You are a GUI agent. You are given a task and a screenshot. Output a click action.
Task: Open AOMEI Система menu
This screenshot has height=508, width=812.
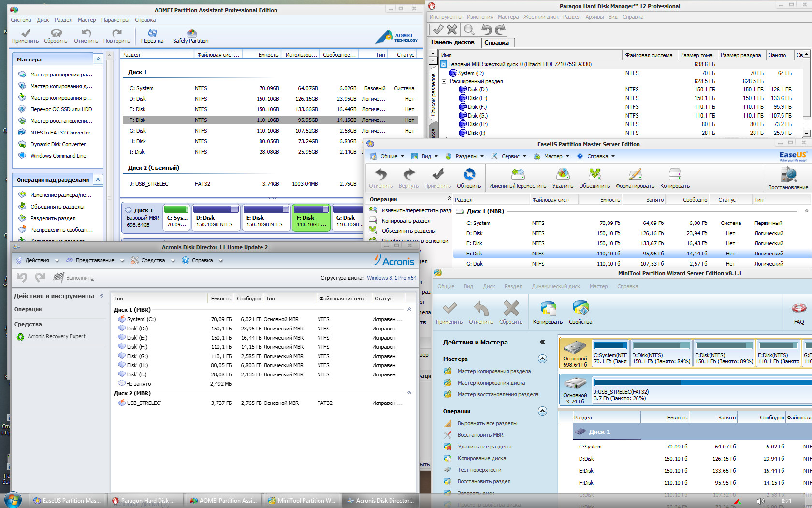(x=21, y=20)
